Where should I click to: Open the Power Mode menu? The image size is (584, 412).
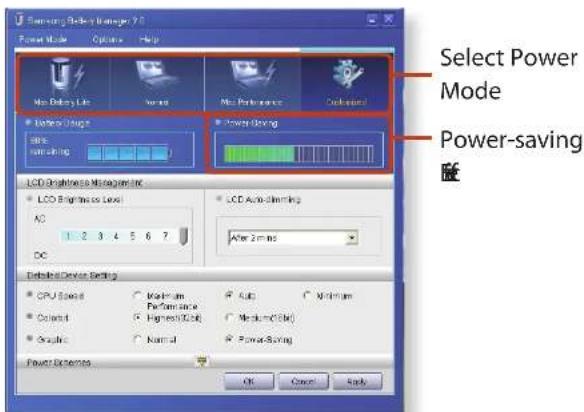[43, 39]
